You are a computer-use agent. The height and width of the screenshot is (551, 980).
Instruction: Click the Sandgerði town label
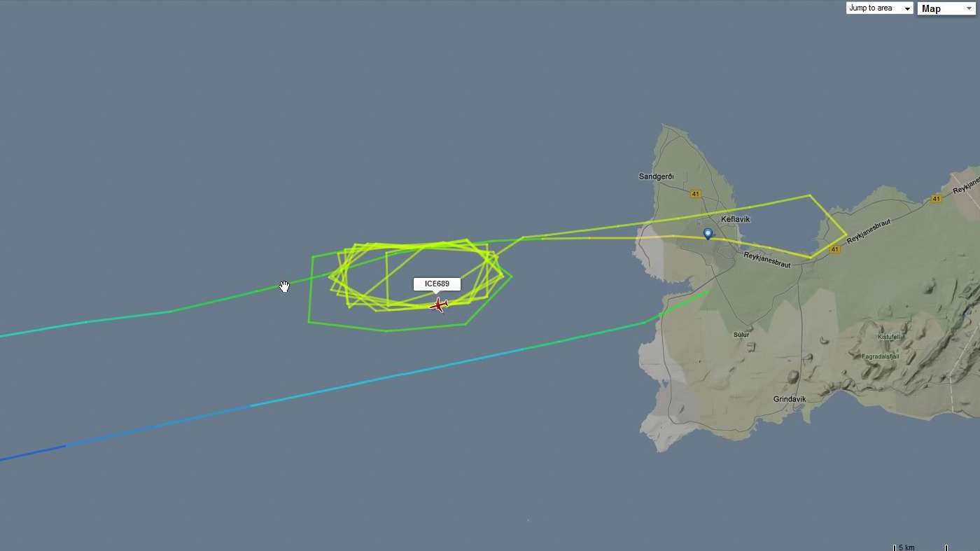tap(656, 176)
